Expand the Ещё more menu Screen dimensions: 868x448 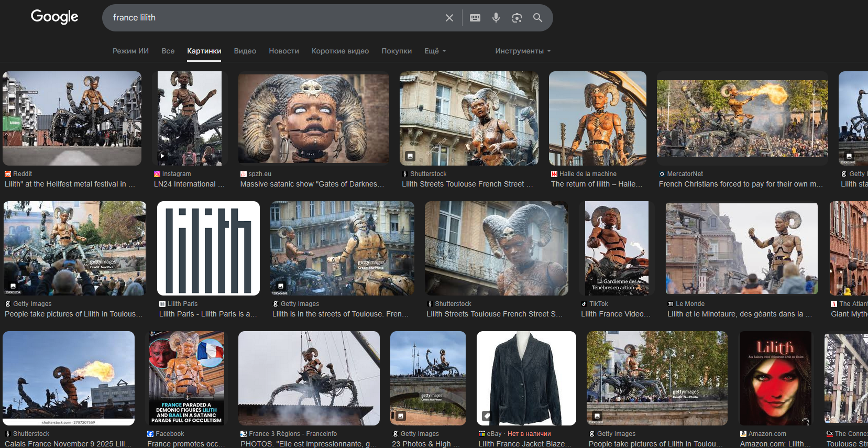[435, 51]
